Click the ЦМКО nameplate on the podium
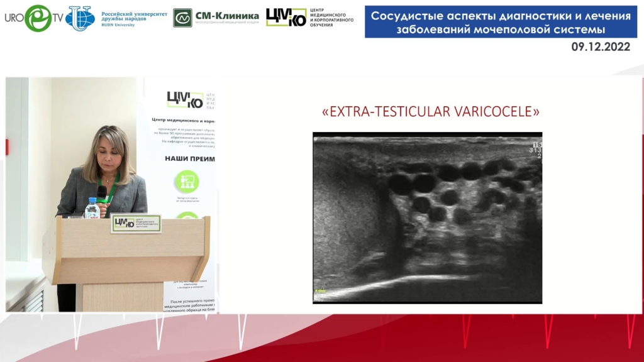 [136, 224]
